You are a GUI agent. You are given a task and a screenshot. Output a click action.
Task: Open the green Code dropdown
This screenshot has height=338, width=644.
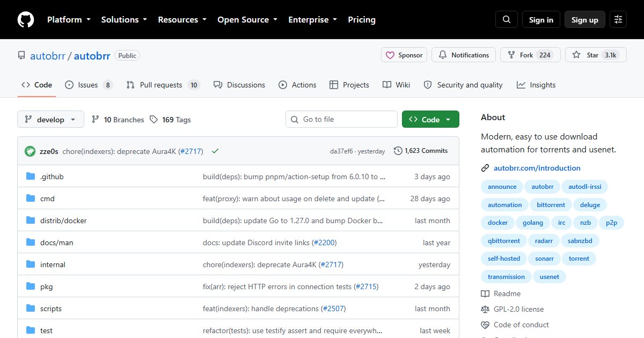[430, 120]
